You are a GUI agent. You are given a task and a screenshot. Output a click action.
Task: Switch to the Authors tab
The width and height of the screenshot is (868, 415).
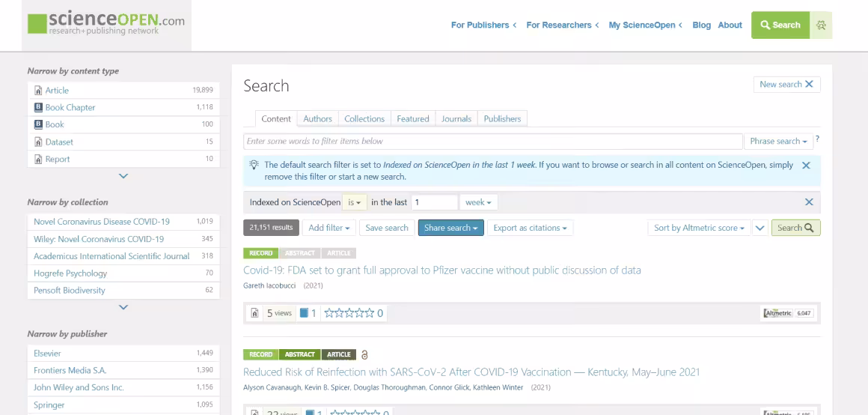(317, 119)
